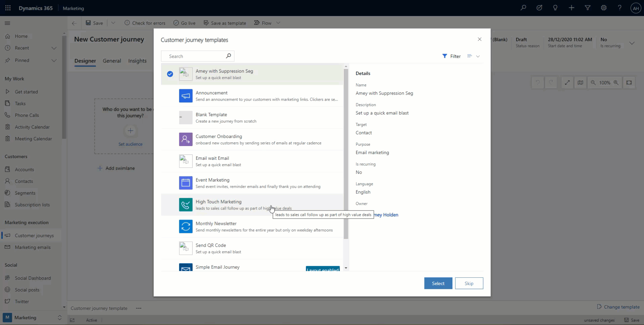
Task: Open advanced find funnel icon in top bar
Action: point(588,8)
